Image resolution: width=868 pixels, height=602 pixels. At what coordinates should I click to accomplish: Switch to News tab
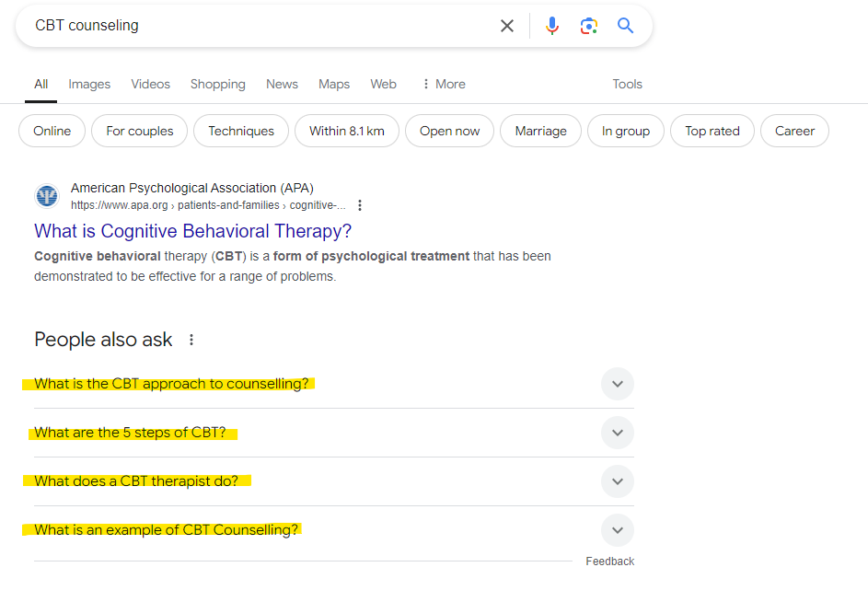coord(282,84)
